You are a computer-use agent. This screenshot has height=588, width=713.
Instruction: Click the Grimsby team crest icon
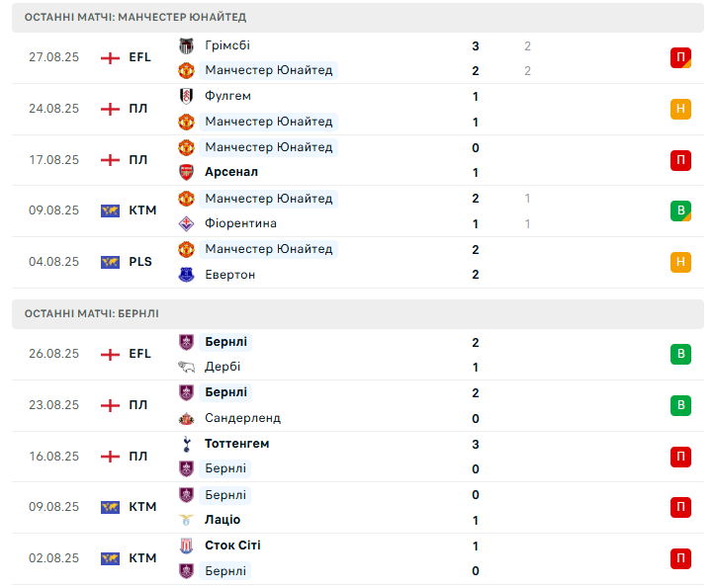[x=186, y=45]
